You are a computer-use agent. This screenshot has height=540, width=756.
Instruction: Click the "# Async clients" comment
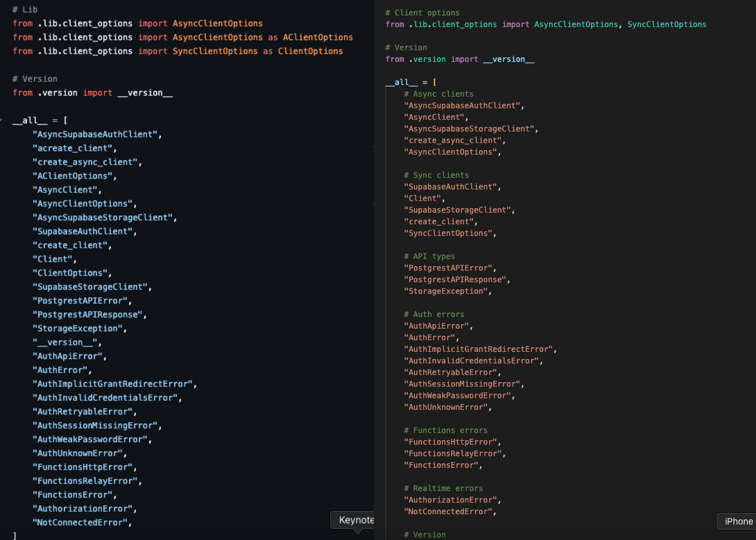coord(439,94)
